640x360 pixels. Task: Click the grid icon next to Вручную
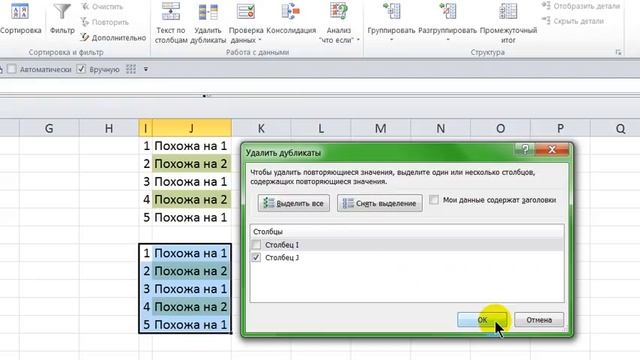click(131, 69)
